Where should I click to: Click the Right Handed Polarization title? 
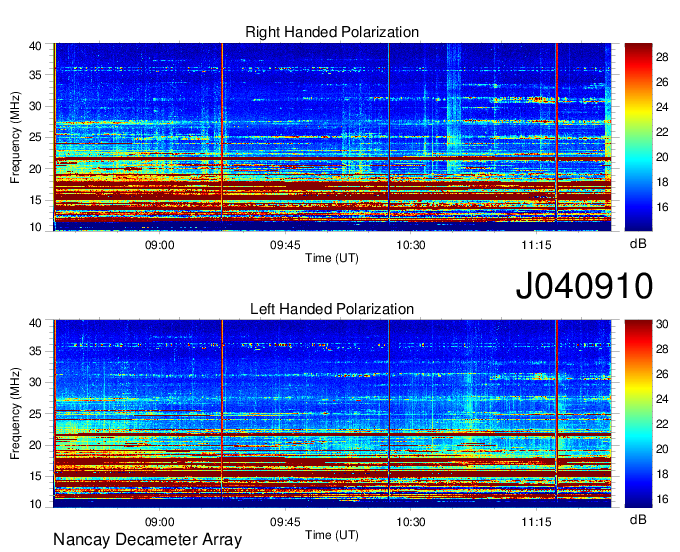[332, 32]
